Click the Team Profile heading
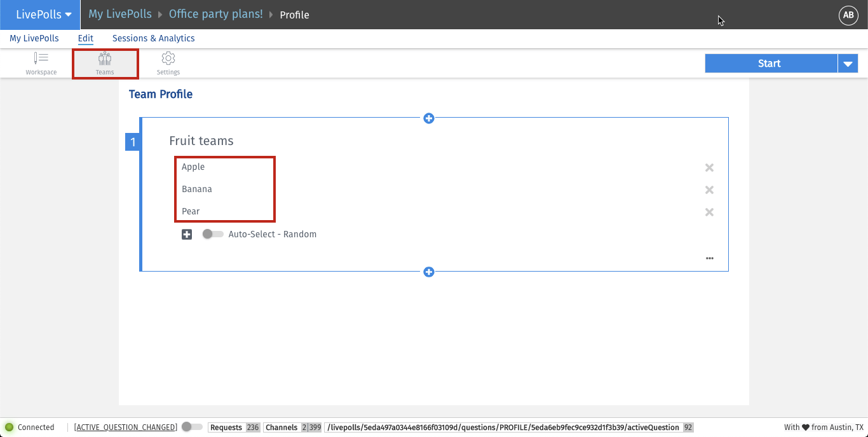This screenshot has height=437, width=868. pyautogui.click(x=161, y=94)
